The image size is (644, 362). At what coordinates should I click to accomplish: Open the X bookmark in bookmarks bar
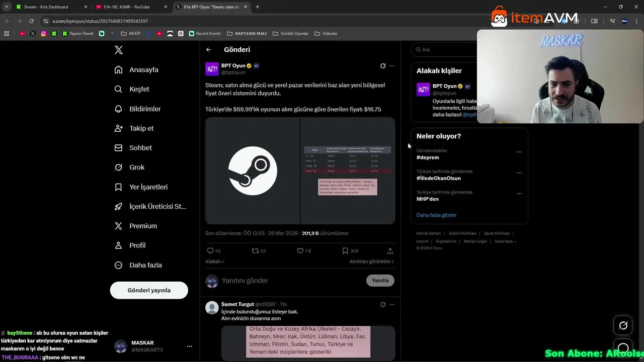33,34
